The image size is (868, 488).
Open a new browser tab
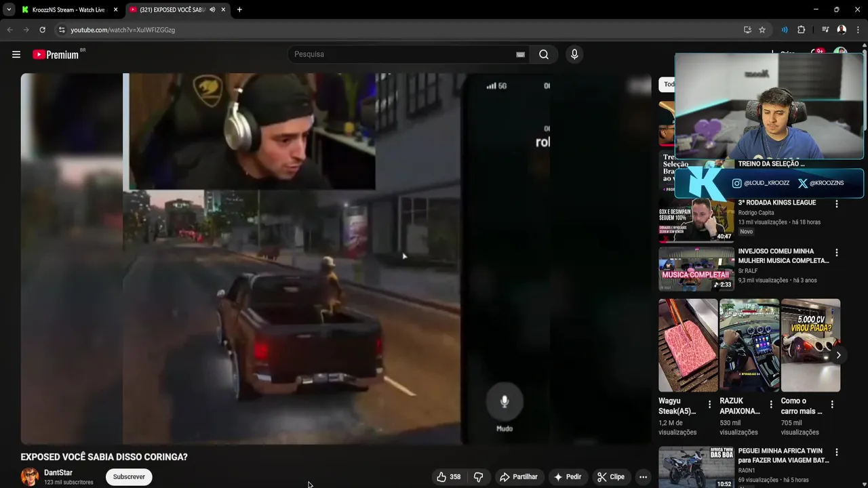tap(239, 9)
